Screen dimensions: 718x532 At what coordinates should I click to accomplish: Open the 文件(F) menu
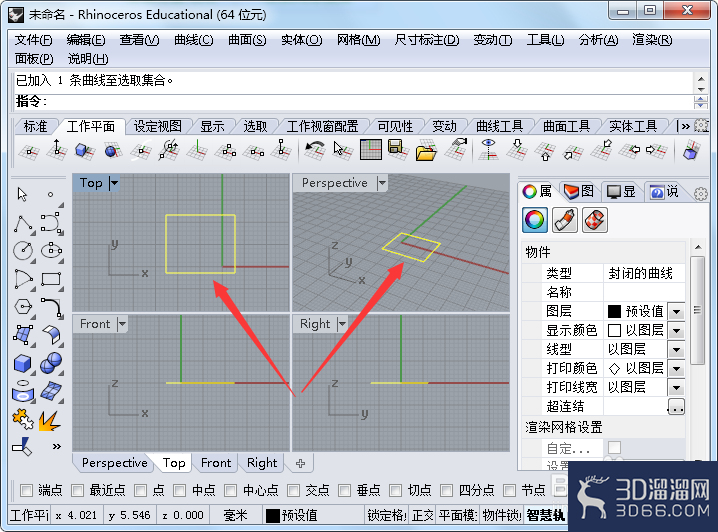pyautogui.click(x=33, y=40)
